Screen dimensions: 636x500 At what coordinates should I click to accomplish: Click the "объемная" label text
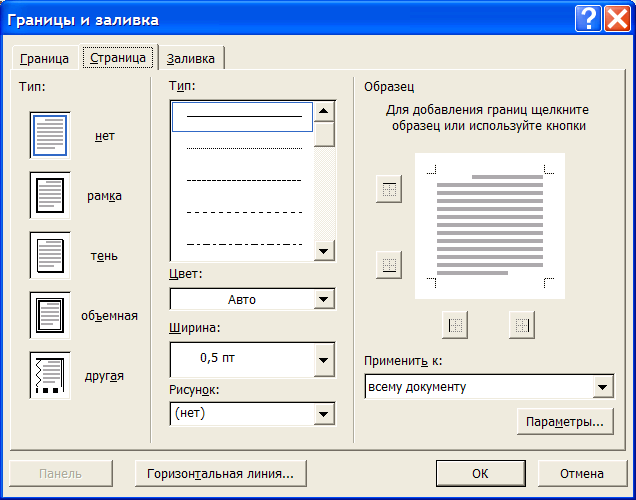pos(110,315)
